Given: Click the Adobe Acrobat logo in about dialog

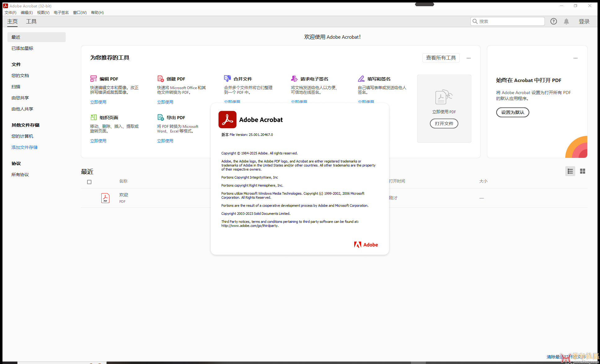Looking at the screenshot, I should click(x=227, y=119).
